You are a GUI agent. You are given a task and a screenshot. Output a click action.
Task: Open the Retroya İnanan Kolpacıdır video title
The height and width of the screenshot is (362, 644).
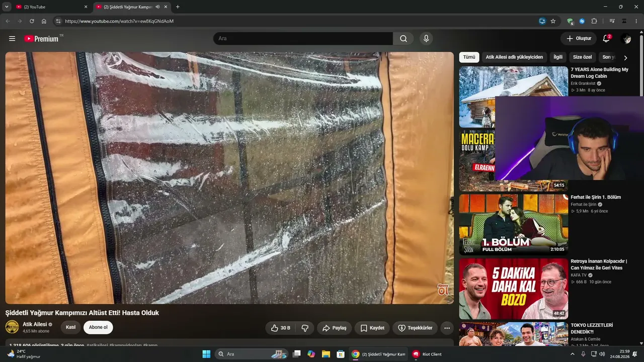coord(599,264)
